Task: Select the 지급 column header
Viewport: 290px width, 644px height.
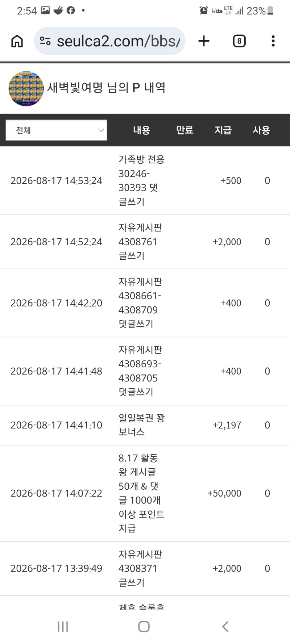Action: pyautogui.click(x=223, y=130)
